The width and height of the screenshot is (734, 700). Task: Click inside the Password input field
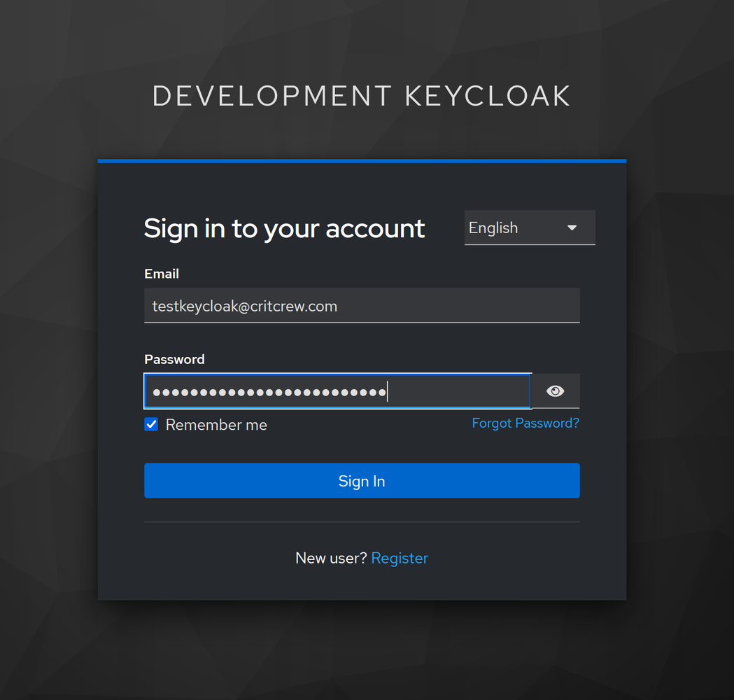337,391
